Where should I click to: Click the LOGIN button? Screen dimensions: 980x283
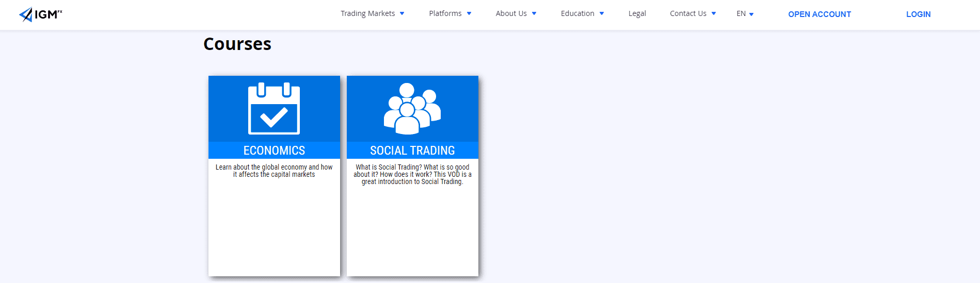(919, 14)
